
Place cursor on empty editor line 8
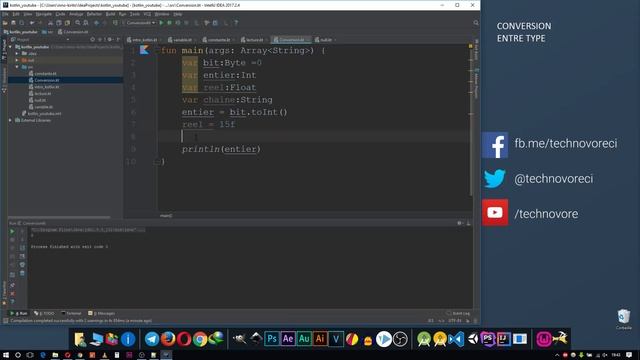point(314,136)
